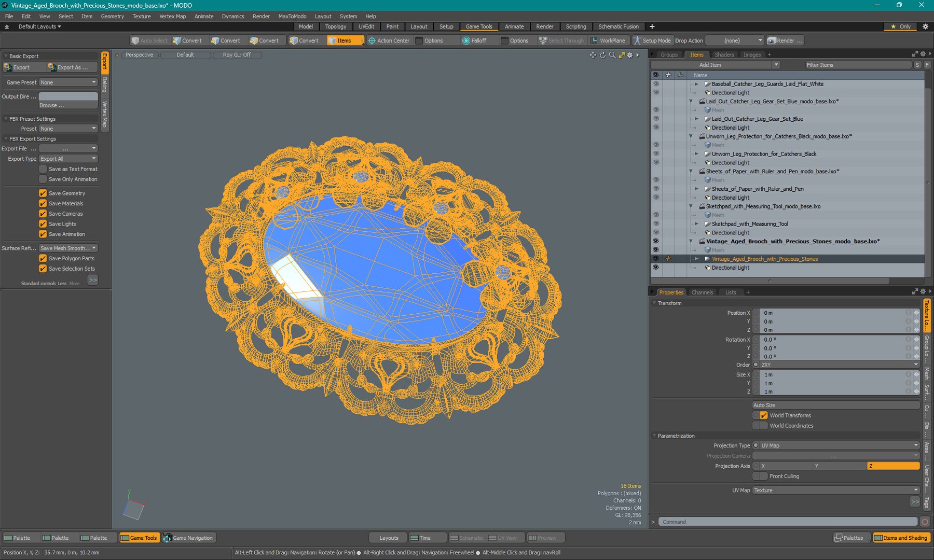Screen dimensions: 934x560
Task: Click the Export As button
Action: pyautogui.click(x=72, y=67)
